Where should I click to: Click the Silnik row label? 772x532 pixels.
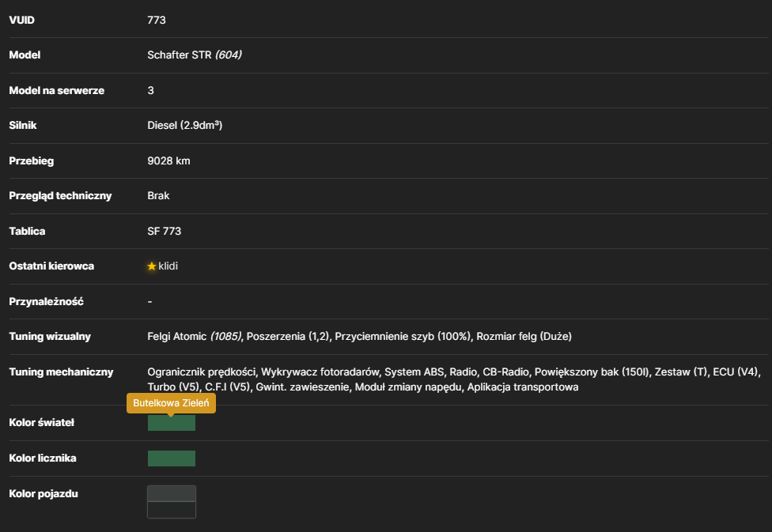click(x=23, y=126)
